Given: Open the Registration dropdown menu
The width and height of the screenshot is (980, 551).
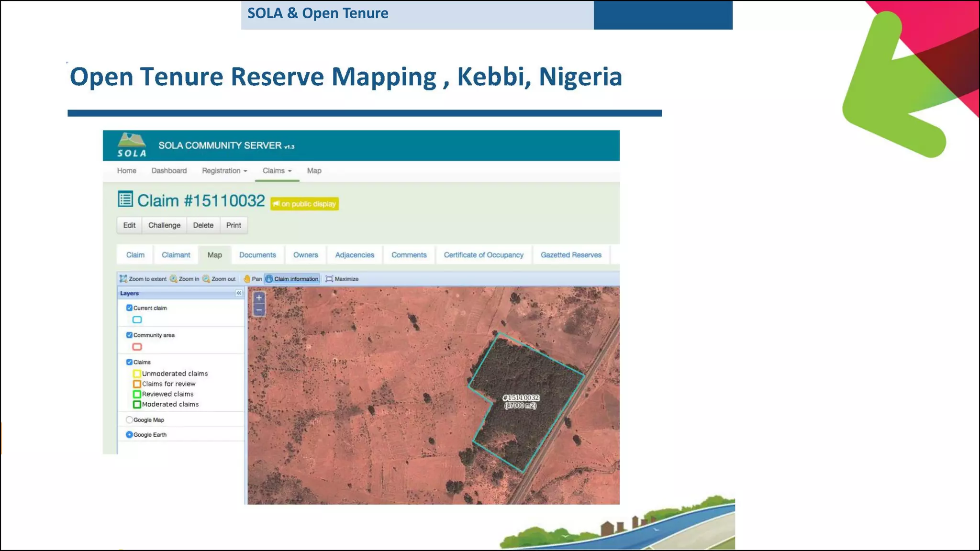Looking at the screenshot, I should [x=224, y=171].
